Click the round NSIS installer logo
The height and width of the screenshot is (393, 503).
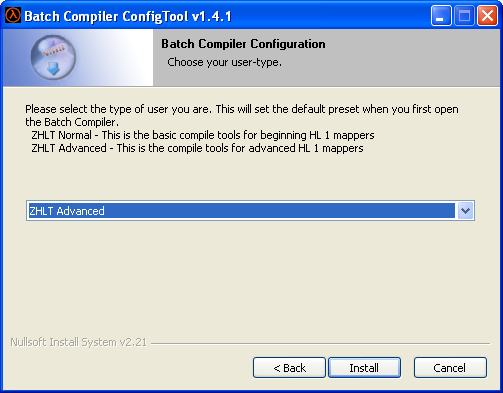[53, 57]
